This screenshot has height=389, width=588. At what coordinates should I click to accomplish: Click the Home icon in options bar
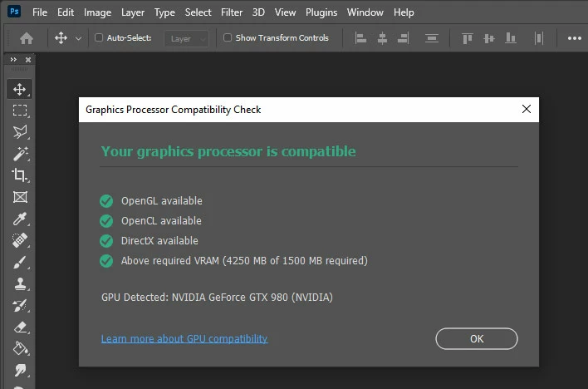[27, 38]
